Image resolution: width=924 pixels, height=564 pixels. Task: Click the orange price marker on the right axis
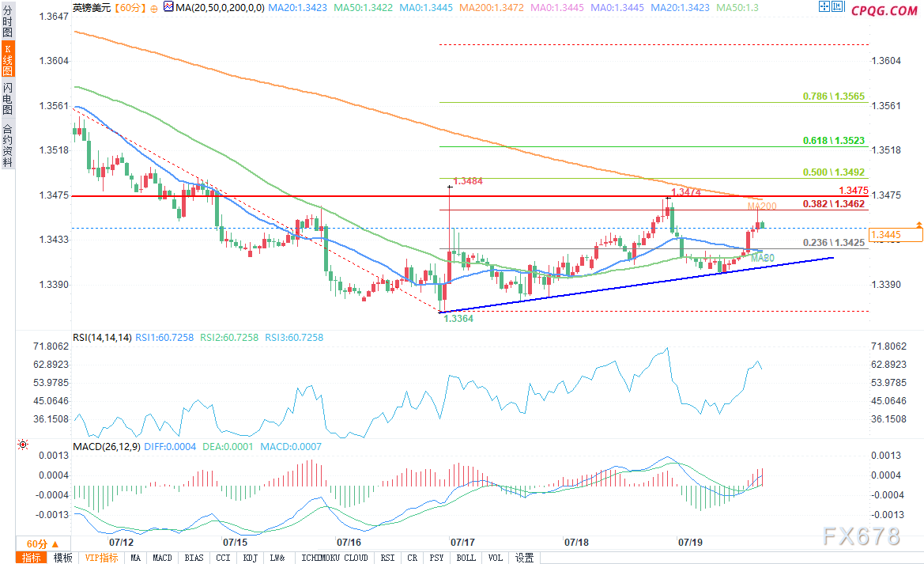(x=919, y=225)
